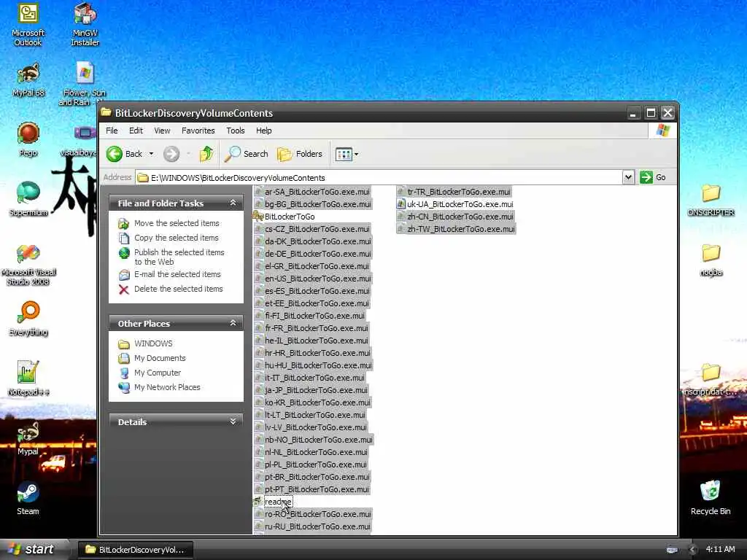The height and width of the screenshot is (560, 747).
Task: Expand the Back history dropdown arrow
Action: point(152,154)
